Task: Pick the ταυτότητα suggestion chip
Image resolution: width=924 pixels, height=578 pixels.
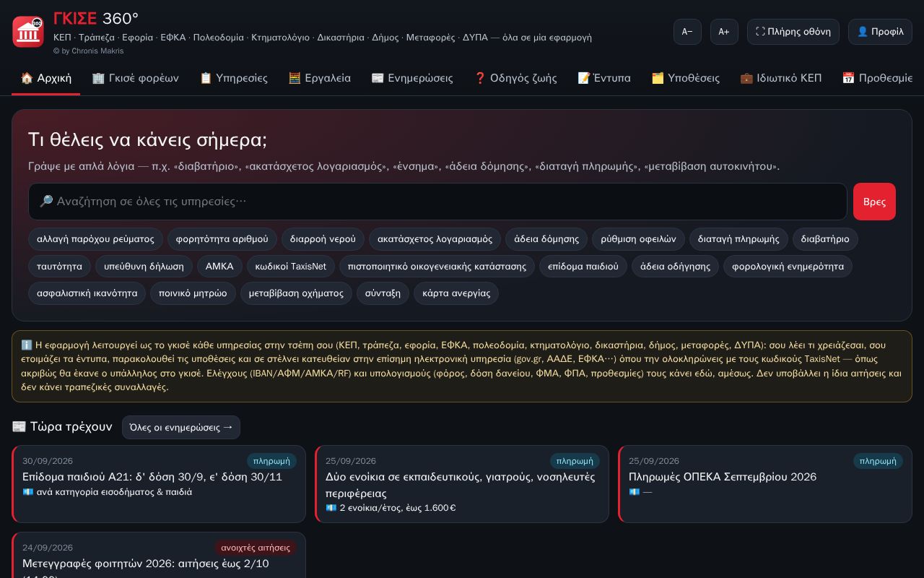Action: point(59,267)
